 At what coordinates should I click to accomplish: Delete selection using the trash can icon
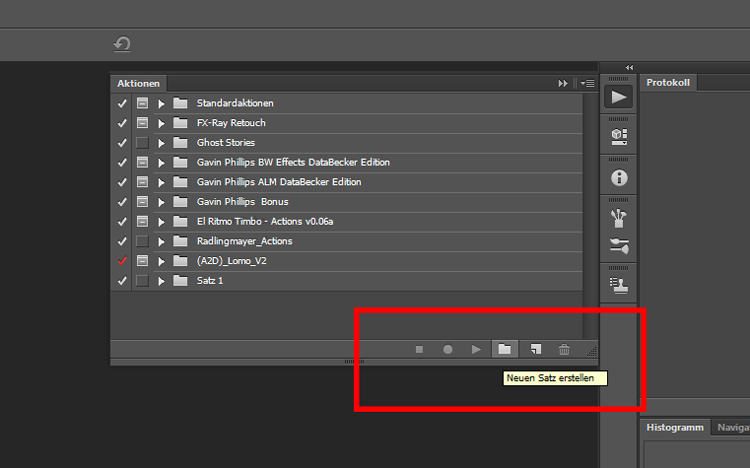pos(564,350)
